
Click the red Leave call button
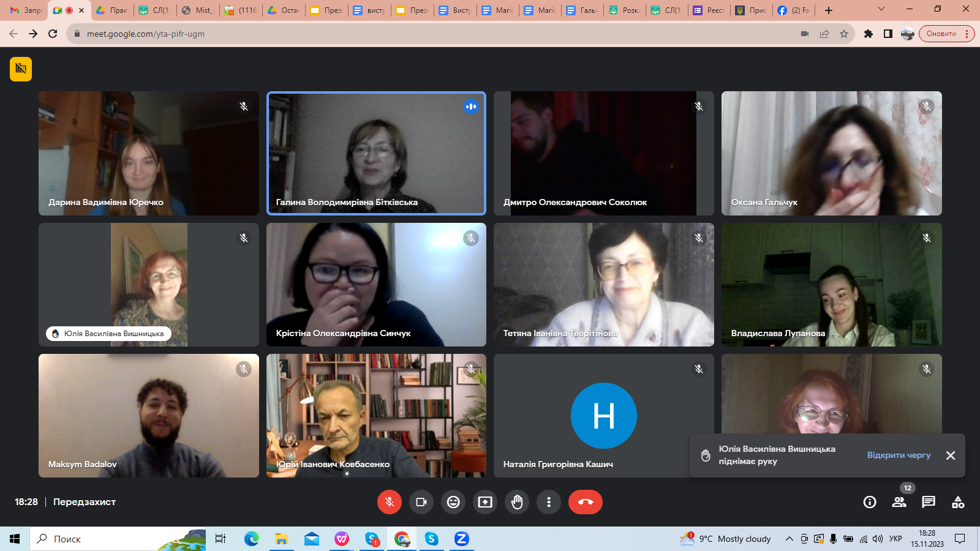585,502
